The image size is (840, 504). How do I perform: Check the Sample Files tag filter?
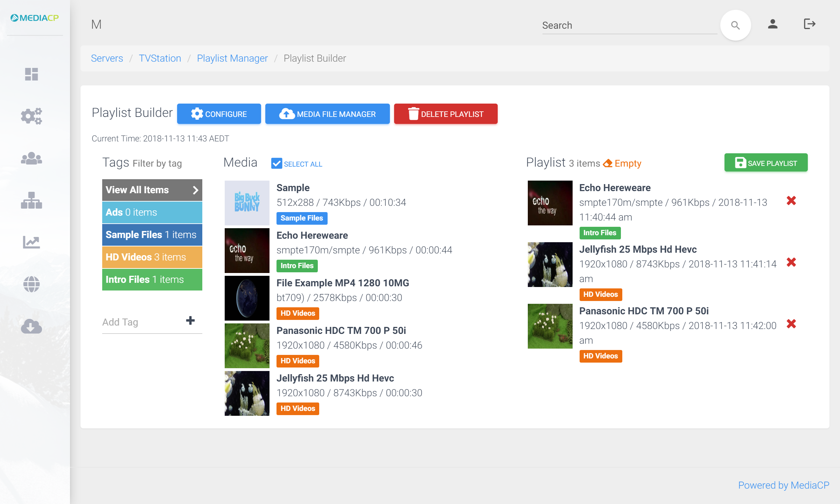click(152, 234)
